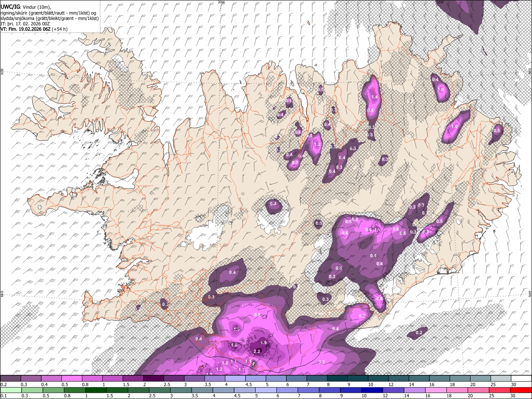532x399 pixels.
Task: Select the red-pink swatch between 25 and 30, bottom row
Action: (500, 390)
